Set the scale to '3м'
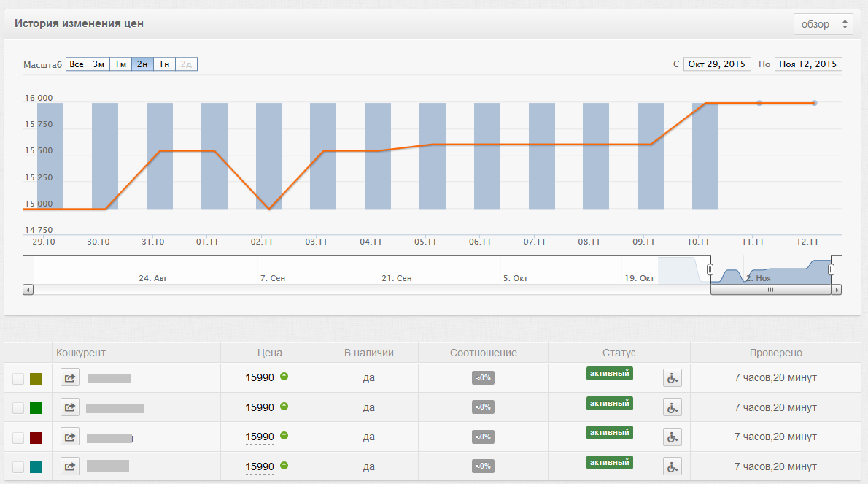 coord(98,64)
